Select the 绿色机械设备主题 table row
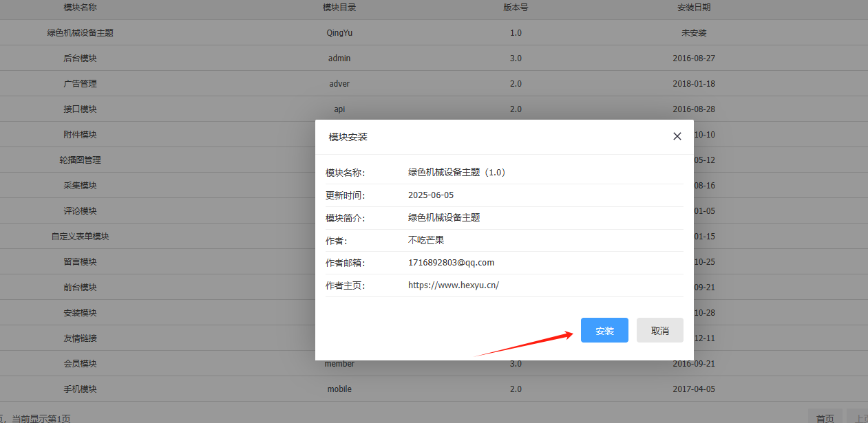This screenshot has height=423, width=868. (80, 33)
